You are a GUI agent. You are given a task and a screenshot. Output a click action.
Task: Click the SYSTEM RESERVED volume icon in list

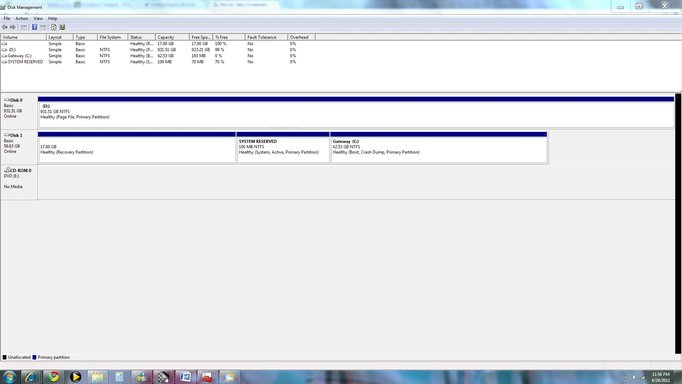(4, 62)
